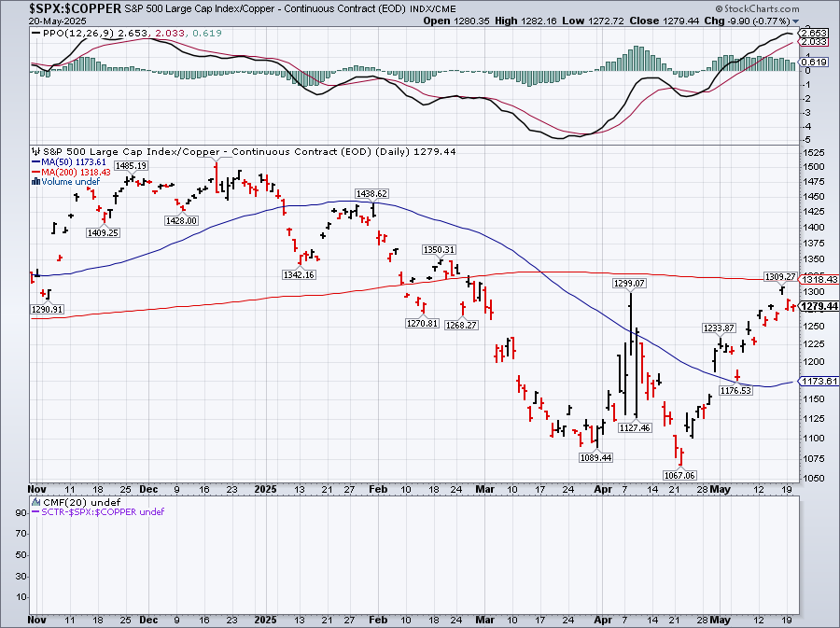Select the SCTR-$SPX:$COPPER undef label
This screenshot has width=840, height=628.
[100, 511]
